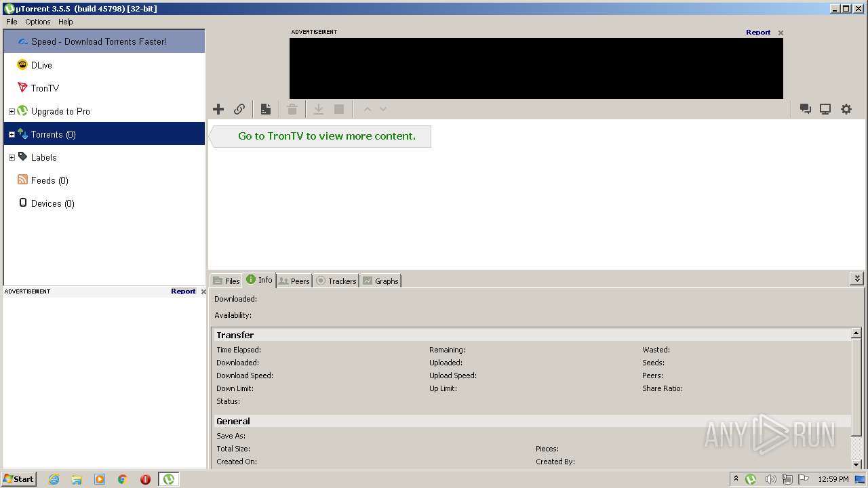Click info pane scrollbar down arrow
This screenshot has height=488, width=868.
pyautogui.click(x=856, y=464)
